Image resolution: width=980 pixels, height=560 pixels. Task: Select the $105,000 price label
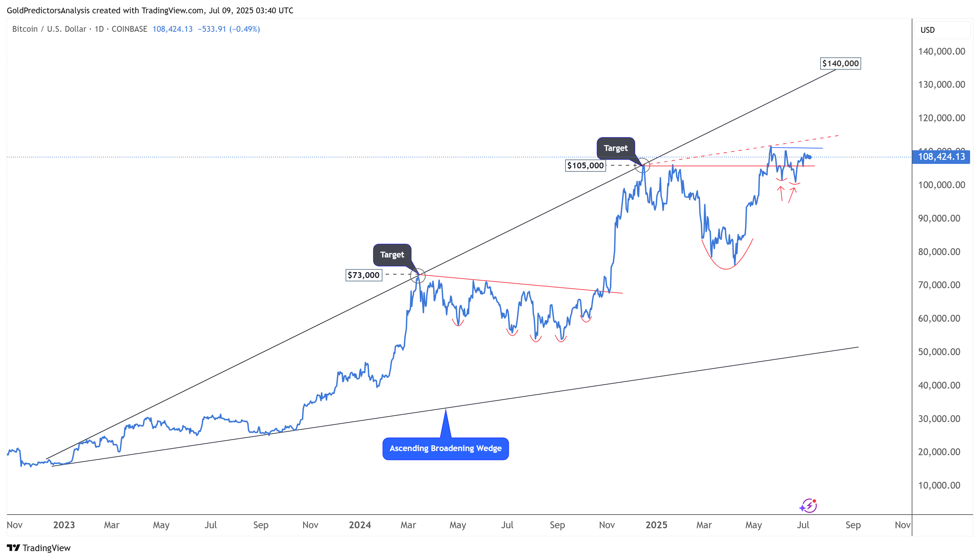(x=585, y=166)
